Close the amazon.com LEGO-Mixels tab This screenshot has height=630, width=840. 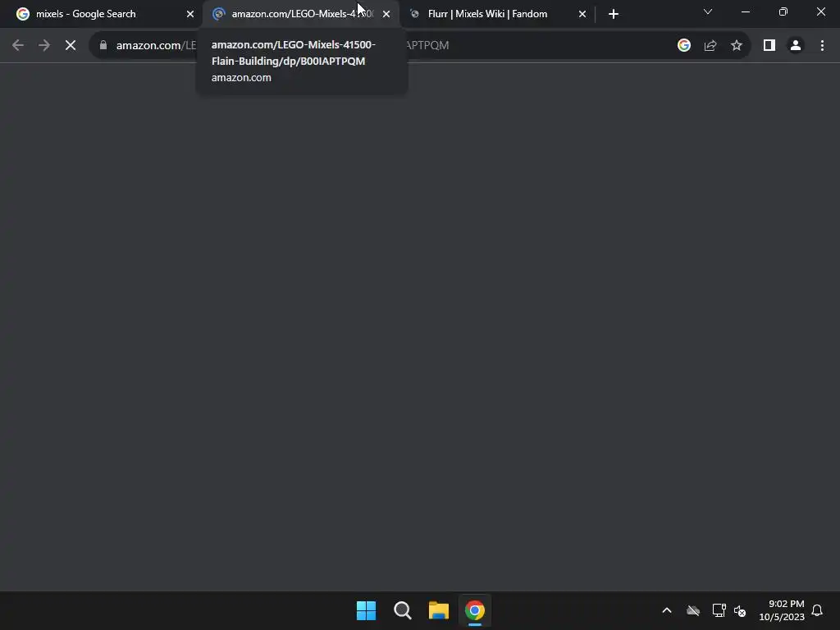point(386,14)
